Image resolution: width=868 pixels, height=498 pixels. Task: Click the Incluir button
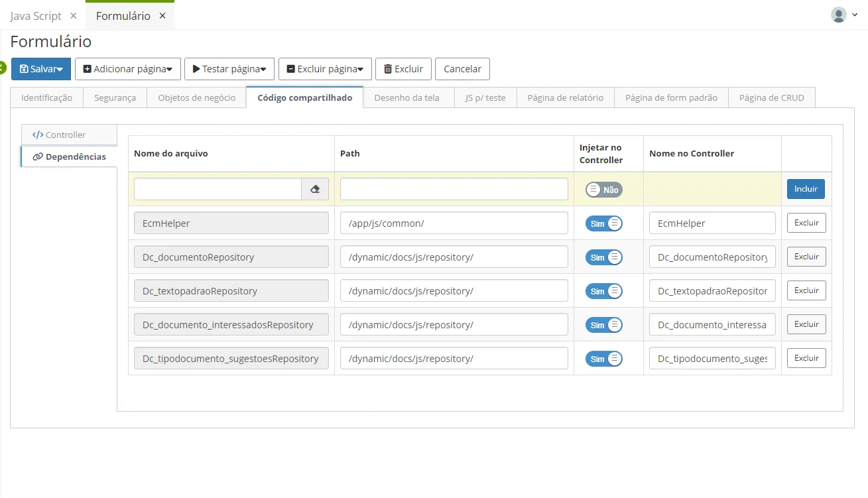point(806,189)
